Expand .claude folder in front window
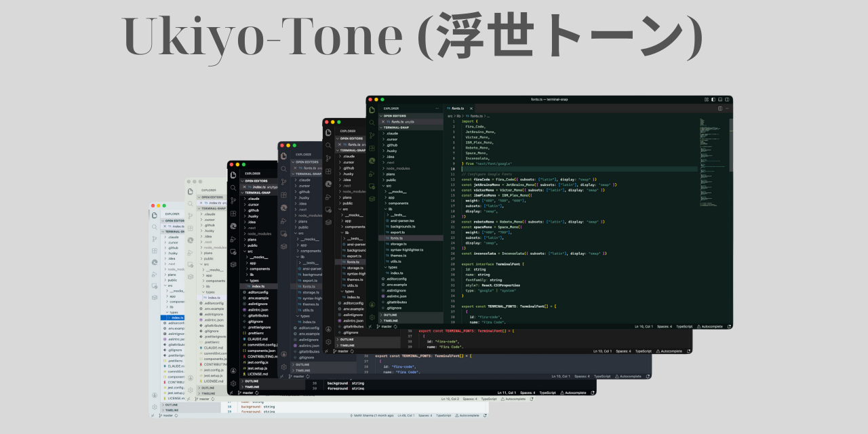868x434 pixels. coord(411,133)
